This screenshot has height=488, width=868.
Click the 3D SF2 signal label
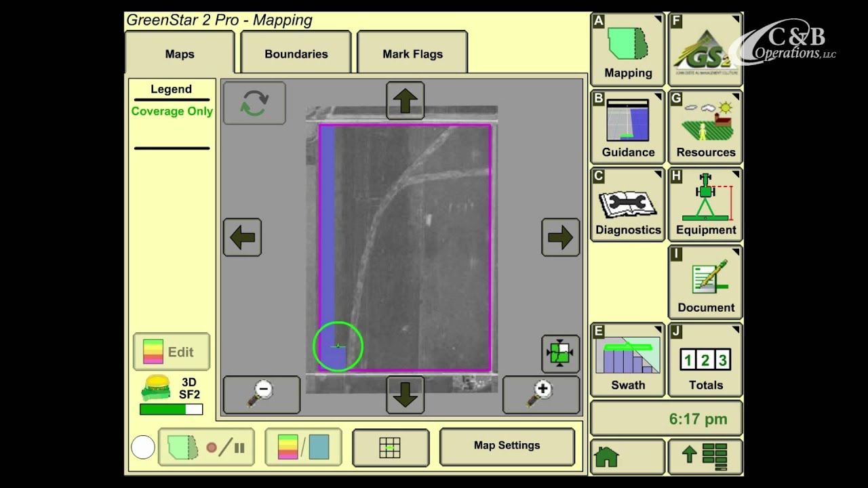(189, 388)
